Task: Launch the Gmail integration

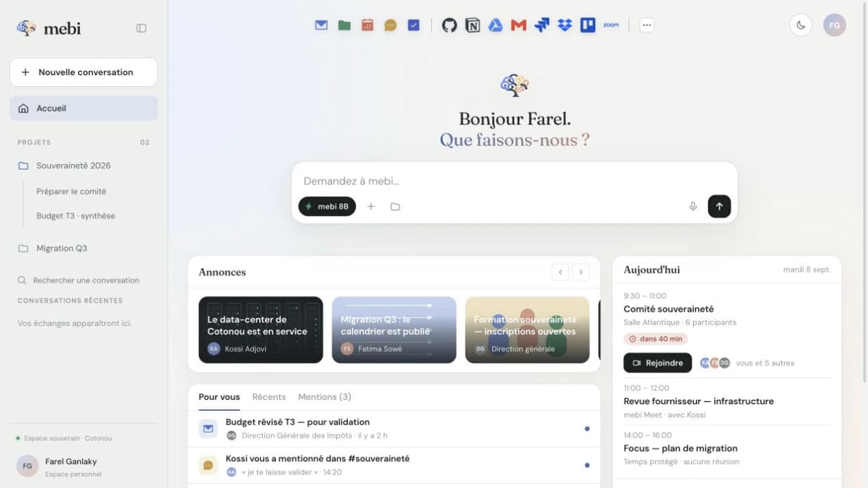Action: [519, 25]
